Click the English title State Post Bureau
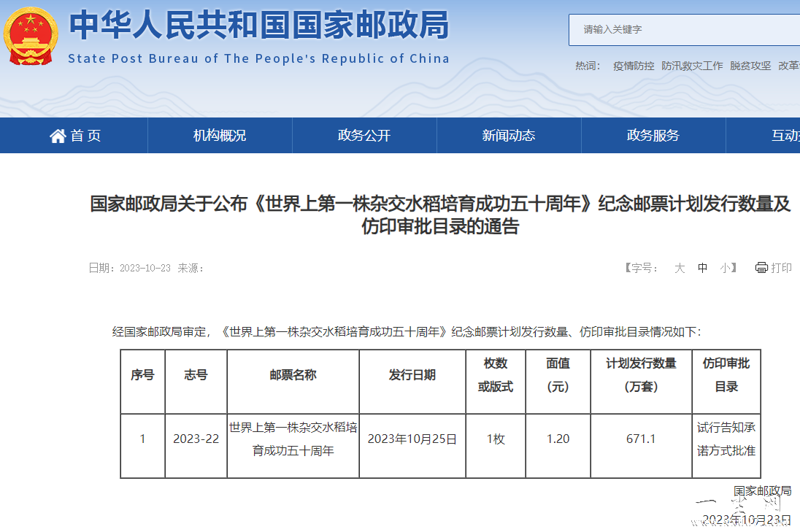The height and width of the screenshot is (532, 800). tap(258, 58)
